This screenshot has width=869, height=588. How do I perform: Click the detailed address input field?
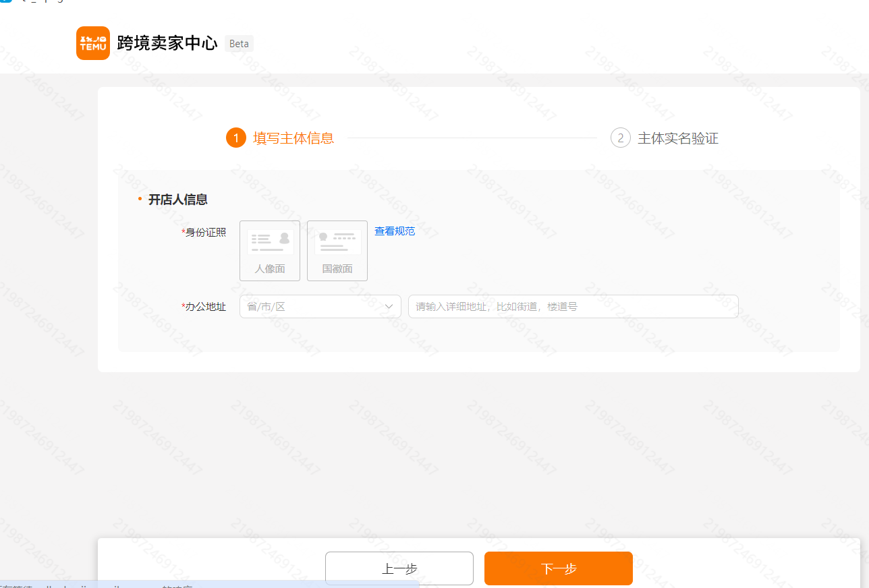pos(573,306)
